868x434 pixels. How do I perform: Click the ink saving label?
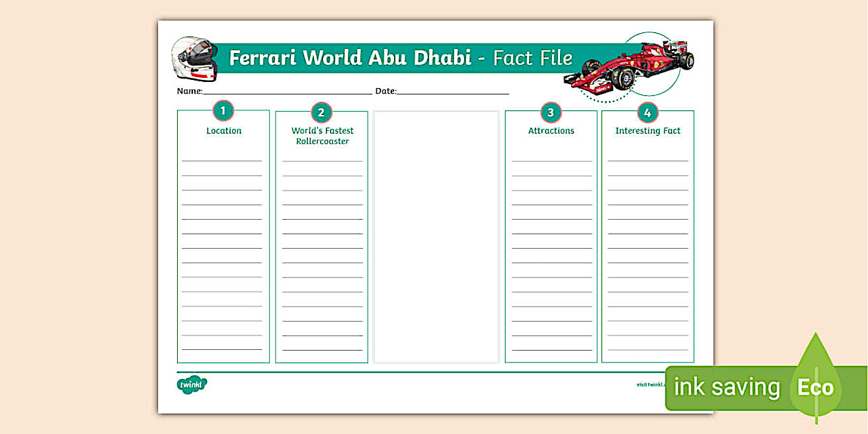point(726,386)
